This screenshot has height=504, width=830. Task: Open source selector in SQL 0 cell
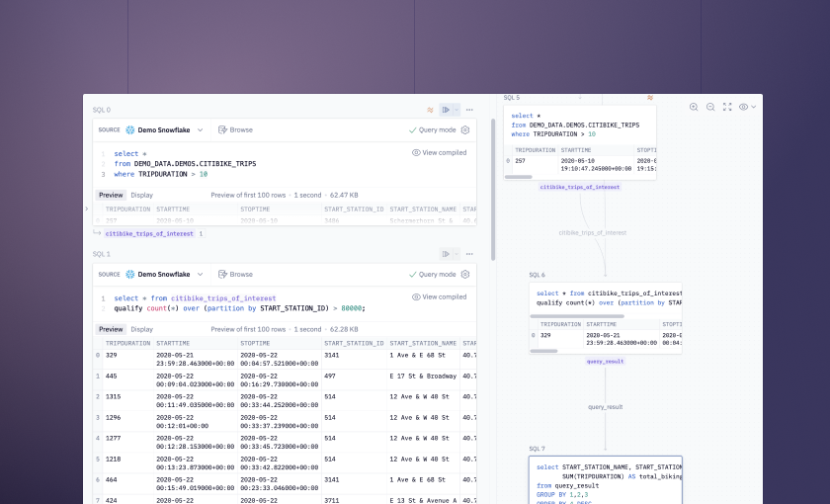click(x=164, y=129)
